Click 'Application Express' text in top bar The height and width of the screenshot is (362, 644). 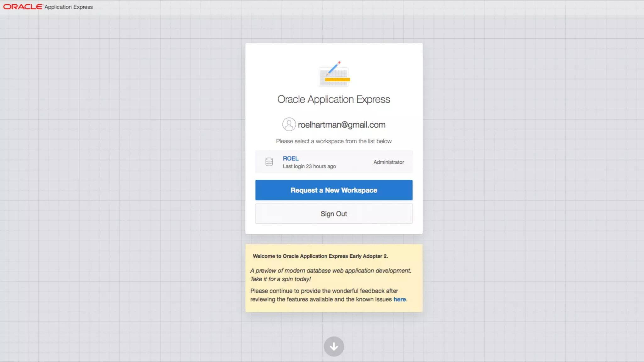tap(69, 7)
